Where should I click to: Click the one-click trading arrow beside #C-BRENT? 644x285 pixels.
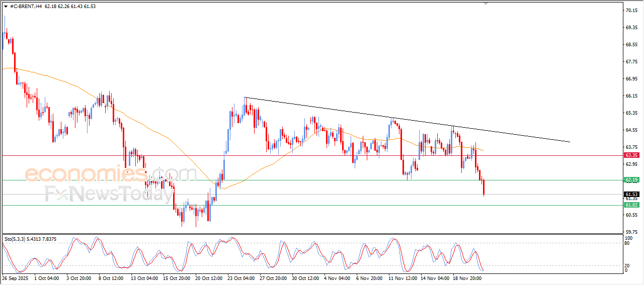(6, 6)
